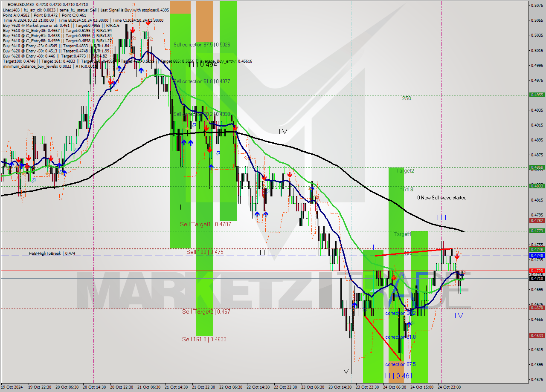Click the red 0.4633 price tag on axis

point(536,335)
